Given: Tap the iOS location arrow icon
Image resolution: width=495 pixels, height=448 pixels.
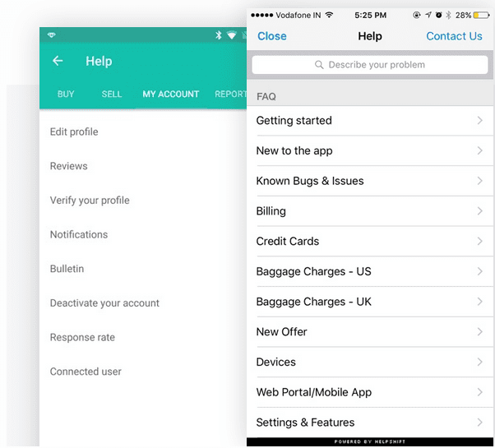Looking at the screenshot, I should 428,15.
